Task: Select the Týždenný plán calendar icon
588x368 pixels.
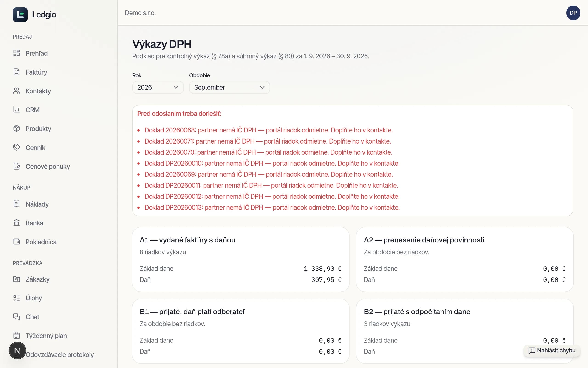Action: tap(17, 336)
